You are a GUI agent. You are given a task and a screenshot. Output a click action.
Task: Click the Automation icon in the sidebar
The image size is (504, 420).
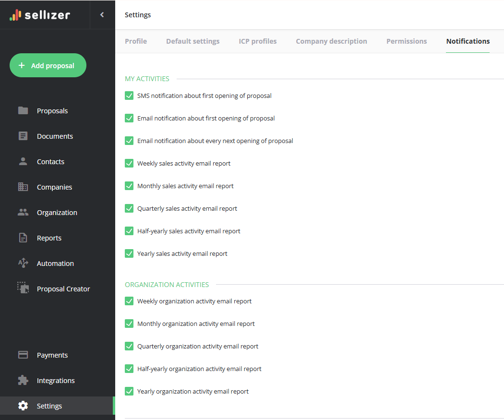23,263
